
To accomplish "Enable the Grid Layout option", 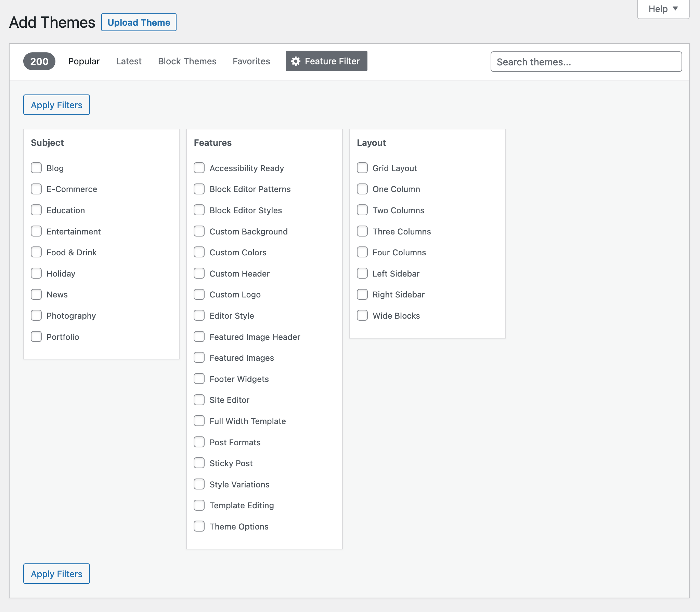I will [x=362, y=168].
